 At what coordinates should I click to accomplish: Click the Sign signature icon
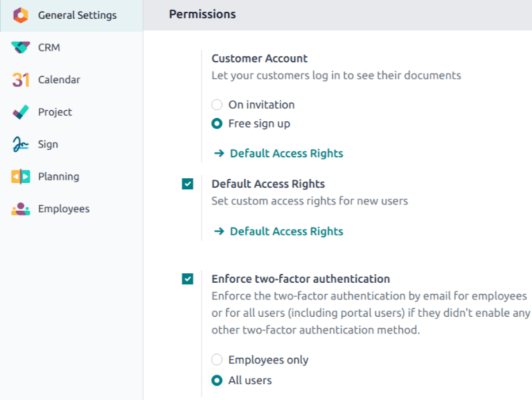[x=21, y=144]
